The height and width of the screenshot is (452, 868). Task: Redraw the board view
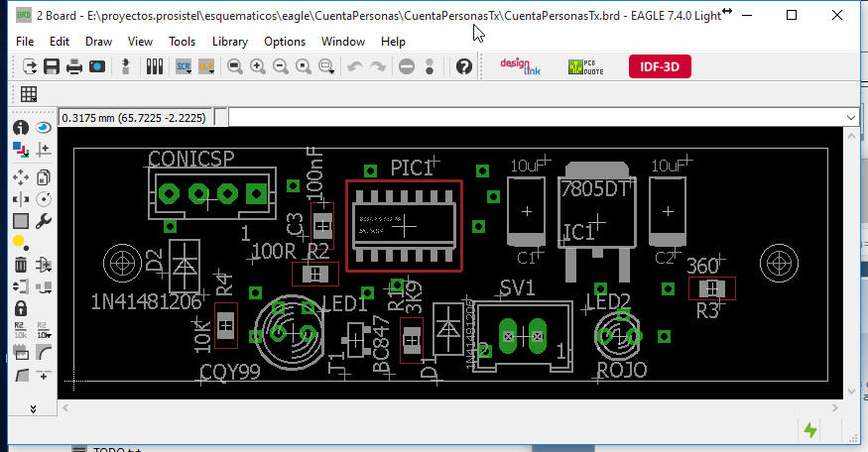click(x=304, y=67)
